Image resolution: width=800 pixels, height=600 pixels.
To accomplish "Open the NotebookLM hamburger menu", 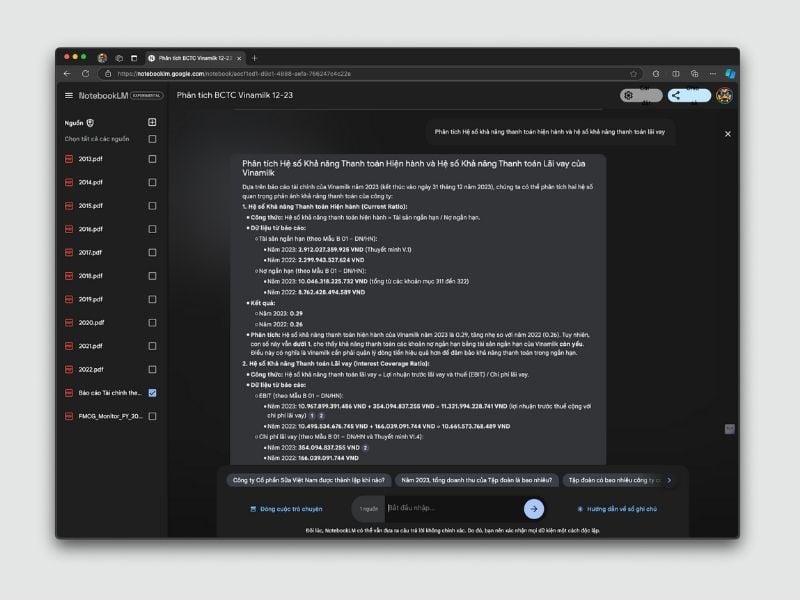I will (69, 95).
